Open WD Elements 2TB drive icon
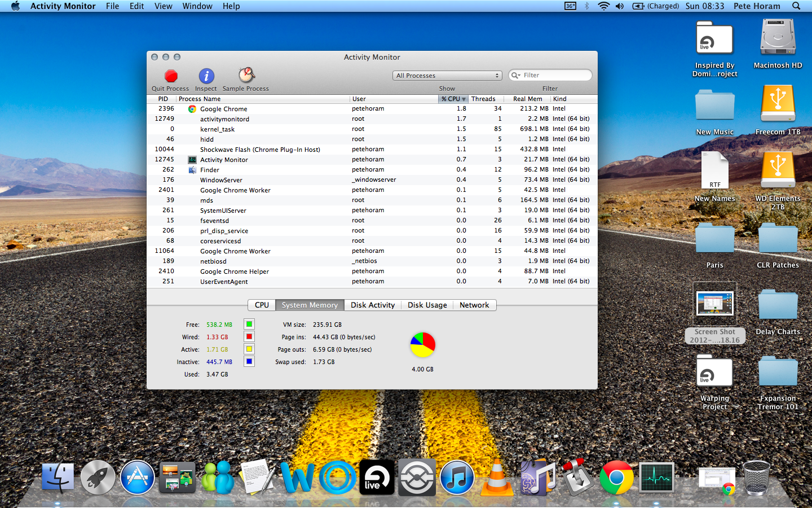This screenshot has width=812, height=508. click(778, 170)
